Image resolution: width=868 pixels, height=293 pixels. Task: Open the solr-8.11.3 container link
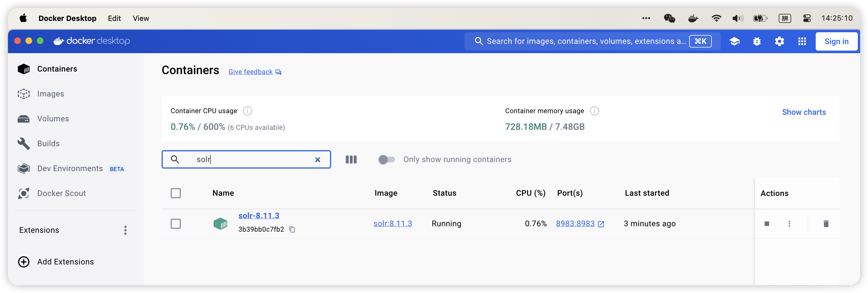[x=259, y=216]
